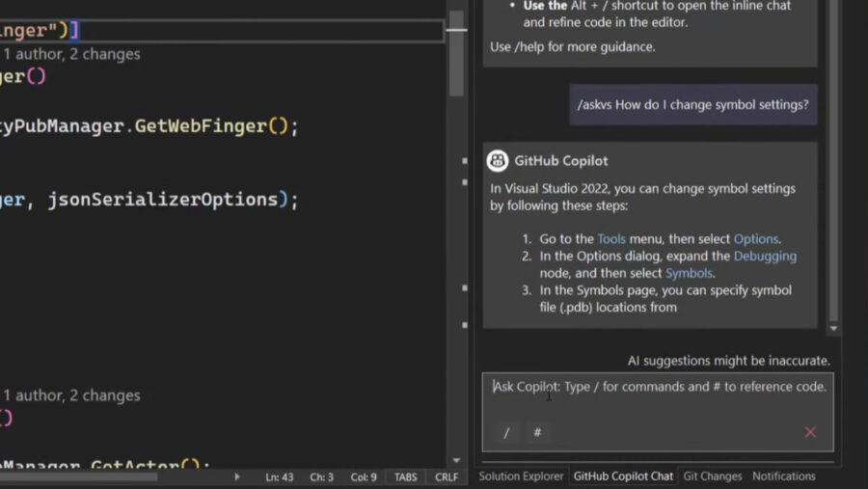Click the Ln: 43 status indicator
This screenshot has height=489, width=868.
click(x=279, y=476)
